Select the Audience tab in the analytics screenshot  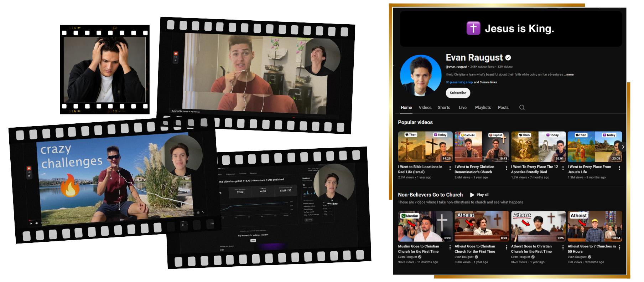click(x=243, y=174)
